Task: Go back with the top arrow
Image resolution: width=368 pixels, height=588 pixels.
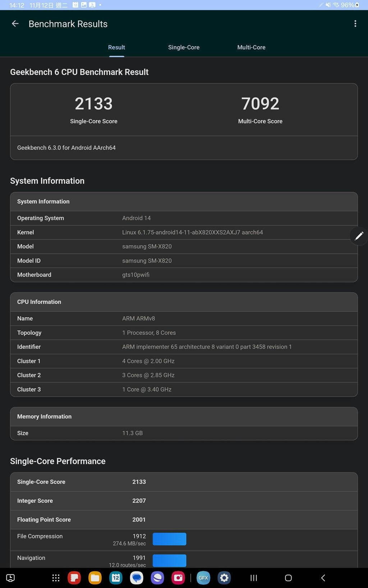Action: click(x=15, y=24)
